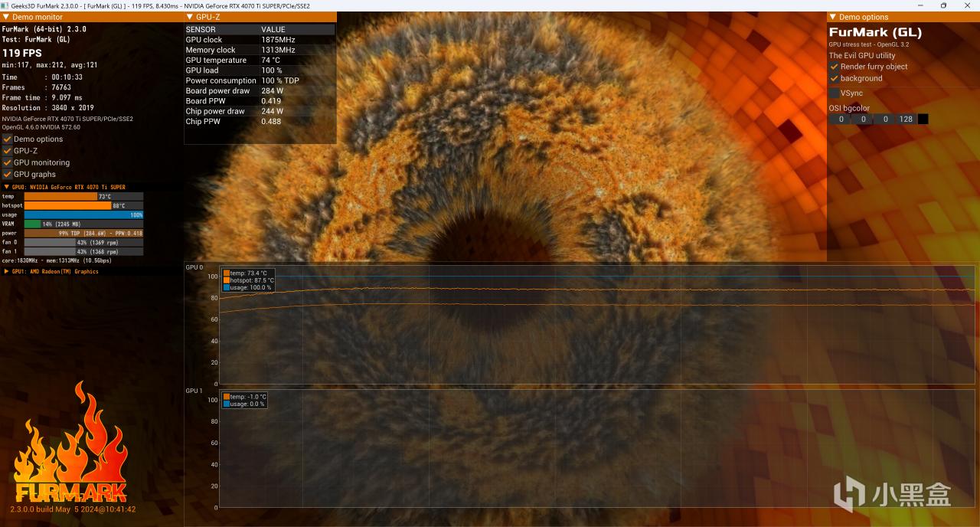The height and width of the screenshot is (527, 980).
Task: Click the OSI bgcolor red channel field
Action: click(x=840, y=119)
